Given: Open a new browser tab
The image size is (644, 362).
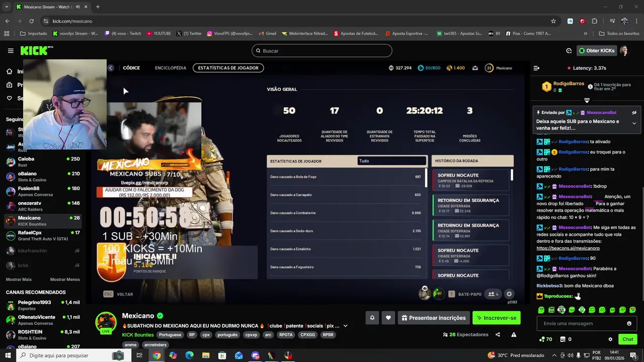Looking at the screenshot, I should coord(98,7).
